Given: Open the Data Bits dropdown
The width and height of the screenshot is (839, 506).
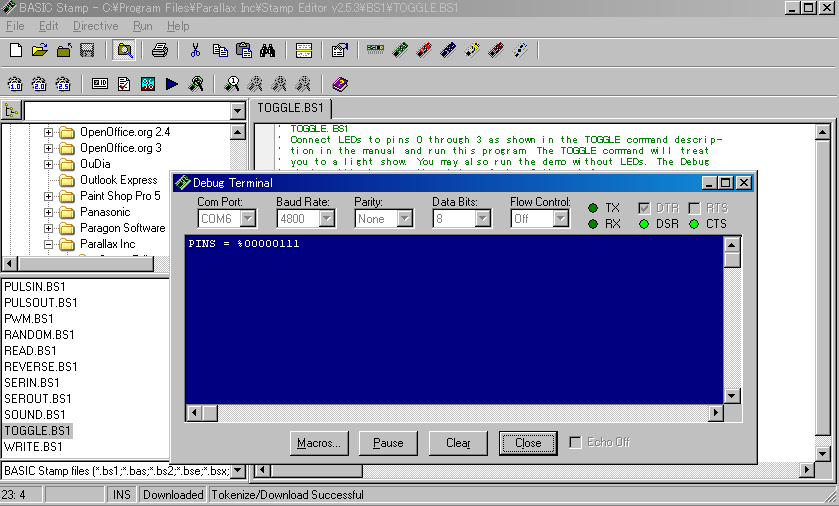Looking at the screenshot, I should [483, 218].
